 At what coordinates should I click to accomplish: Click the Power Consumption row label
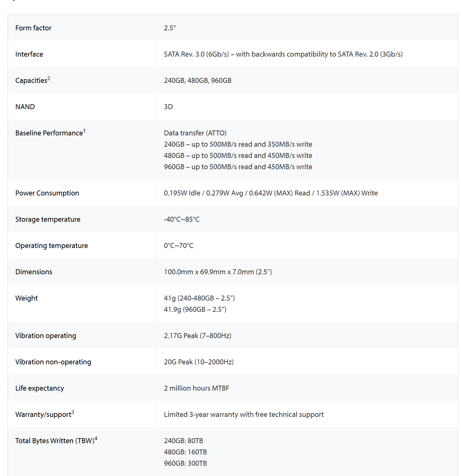click(47, 193)
